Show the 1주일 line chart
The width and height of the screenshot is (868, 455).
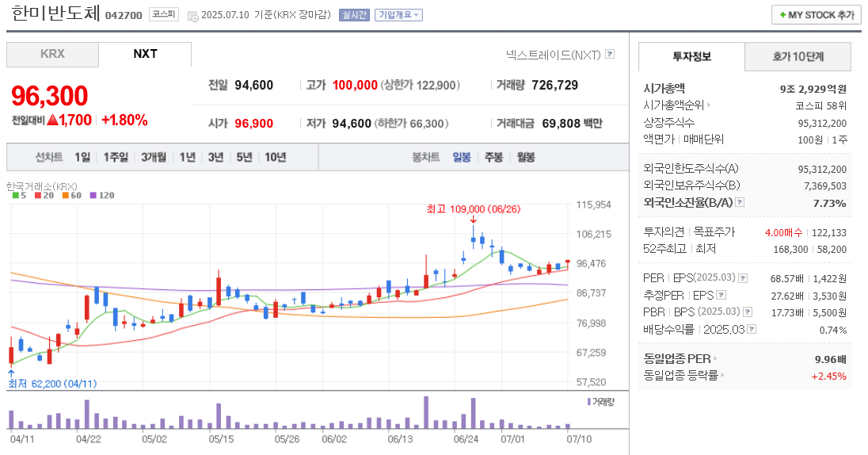pyautogui.click(x=116, y=158)
